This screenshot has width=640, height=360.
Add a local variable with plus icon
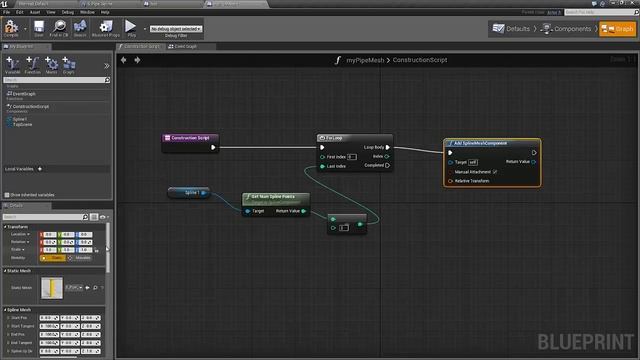[x=40, y=169]
